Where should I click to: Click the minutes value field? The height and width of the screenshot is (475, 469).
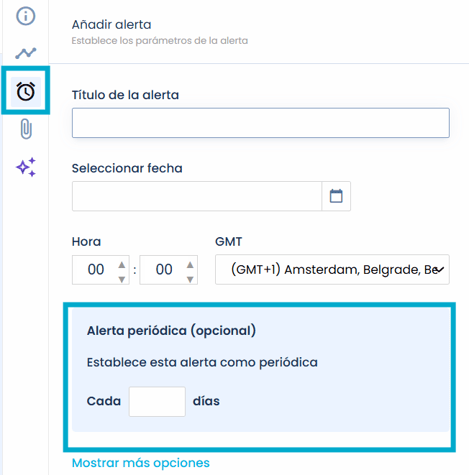(164, 270)
